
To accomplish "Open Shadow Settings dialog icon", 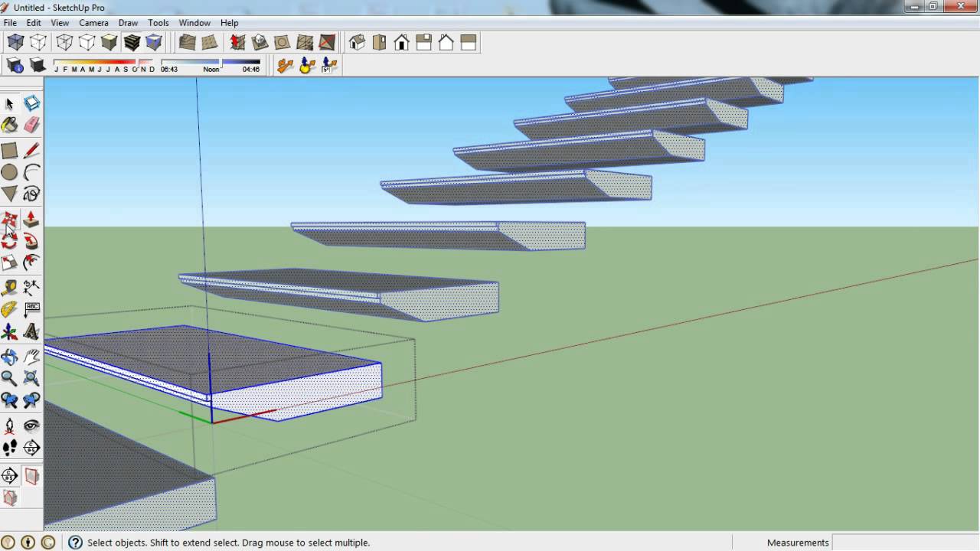I will tap(15, 65).
